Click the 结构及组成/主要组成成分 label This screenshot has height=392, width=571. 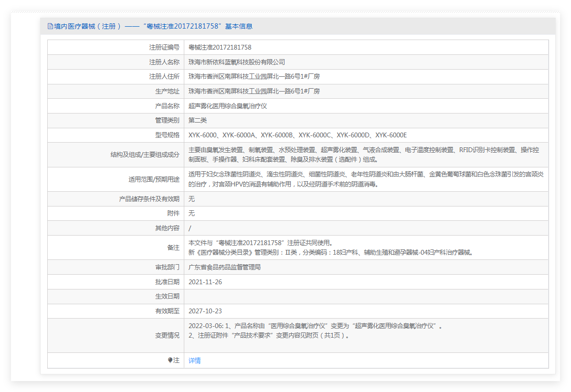[145, 155]
